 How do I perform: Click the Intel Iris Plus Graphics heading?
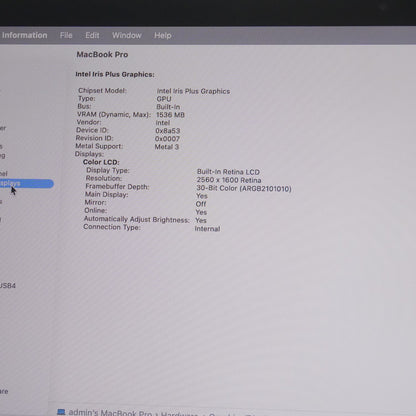click(x=115, y=74)
